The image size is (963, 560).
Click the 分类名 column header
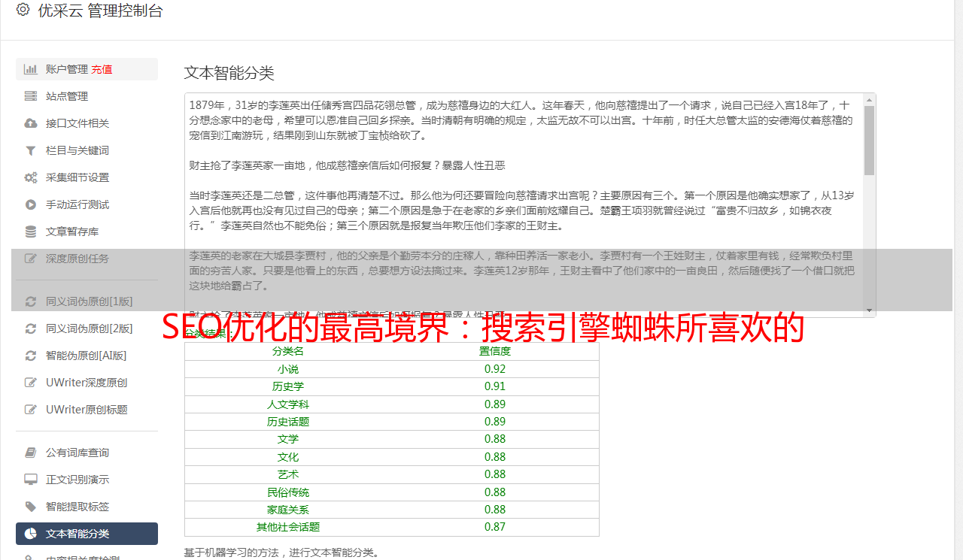coord(288,351)
